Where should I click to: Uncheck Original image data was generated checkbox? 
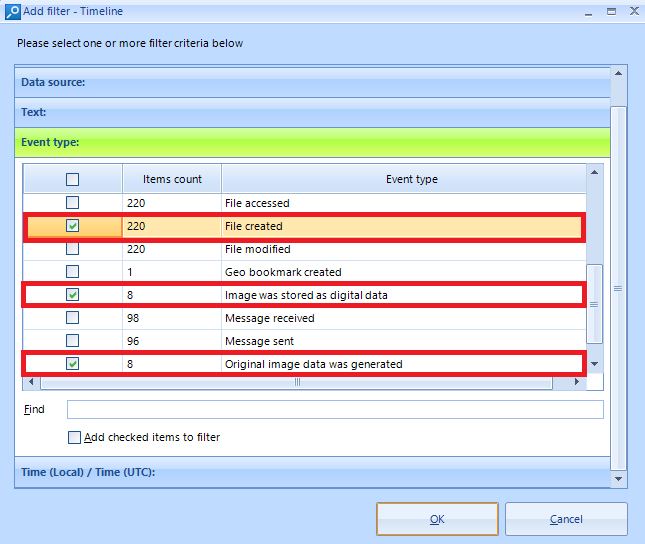(x=72, y=364)
